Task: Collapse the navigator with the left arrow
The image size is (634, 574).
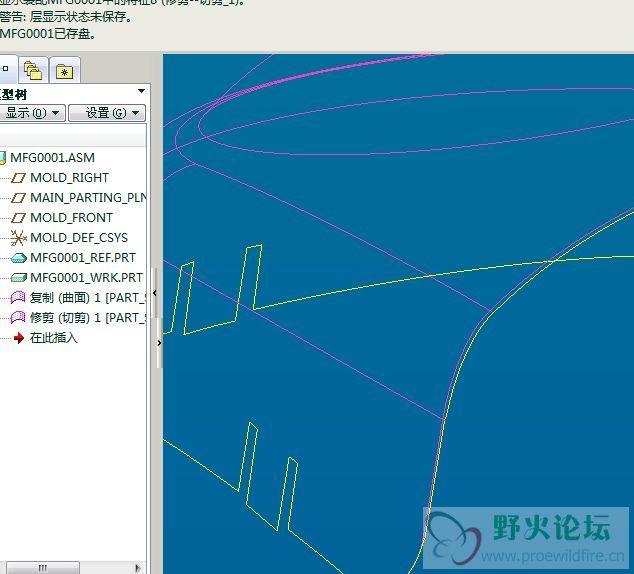Action: [155, 293]
